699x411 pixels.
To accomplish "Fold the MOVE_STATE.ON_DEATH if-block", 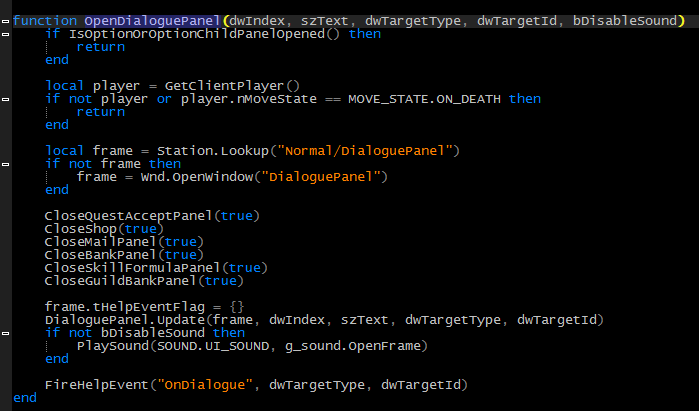I will pos(5,99).
